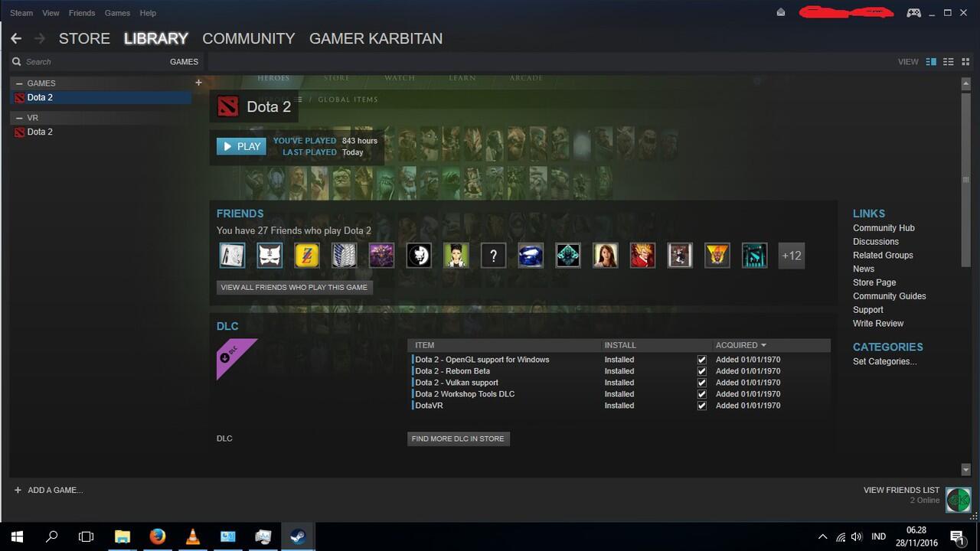Go to the STORE tab
Viewport: 980px width, 551px height.
point(84,38)
